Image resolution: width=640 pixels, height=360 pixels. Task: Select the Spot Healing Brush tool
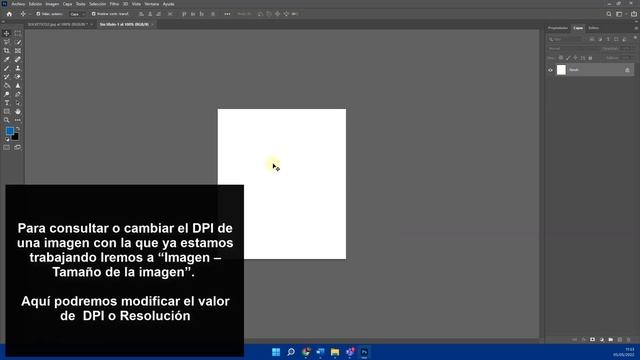coord(18,60)
